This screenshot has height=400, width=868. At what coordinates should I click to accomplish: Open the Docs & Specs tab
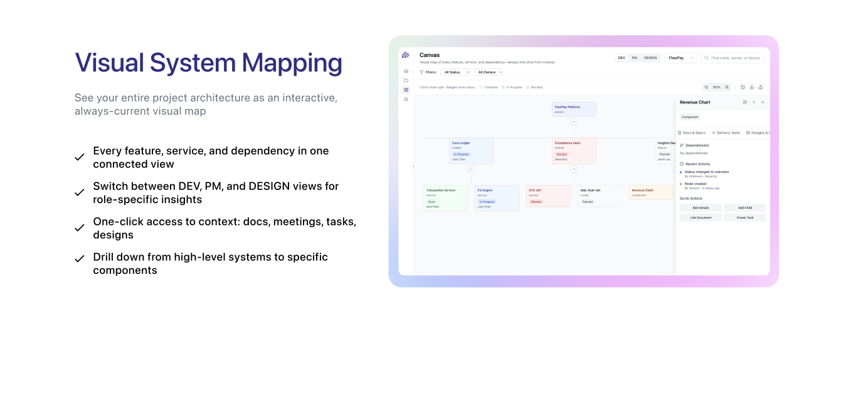[x=692, y=133]
